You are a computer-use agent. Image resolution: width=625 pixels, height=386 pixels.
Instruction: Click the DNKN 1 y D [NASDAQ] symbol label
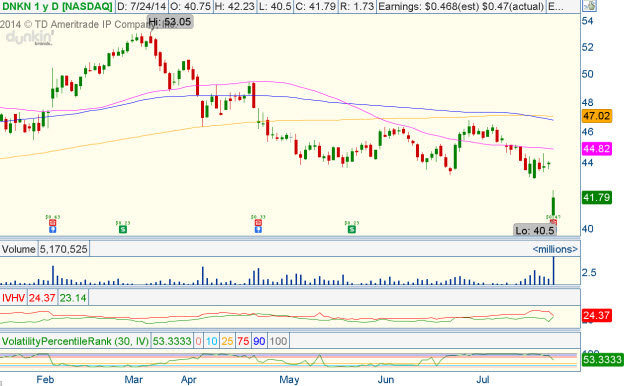point(57,6)
